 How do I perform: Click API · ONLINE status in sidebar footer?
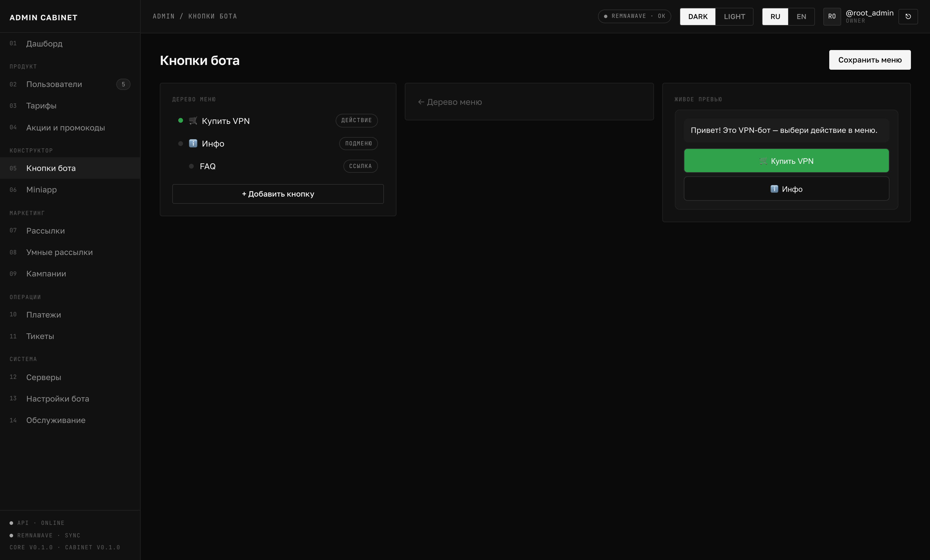pos(37,523)
